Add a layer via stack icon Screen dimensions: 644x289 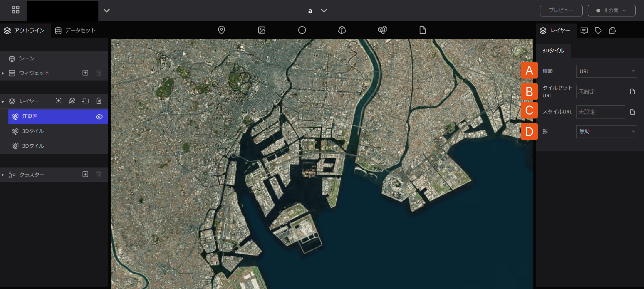click(72, 101)
